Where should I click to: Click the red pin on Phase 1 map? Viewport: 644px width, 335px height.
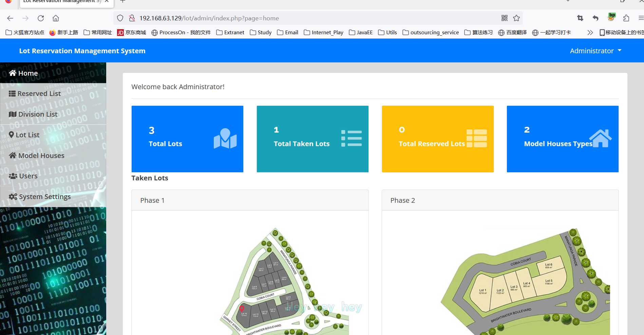(x=242, y=309)
